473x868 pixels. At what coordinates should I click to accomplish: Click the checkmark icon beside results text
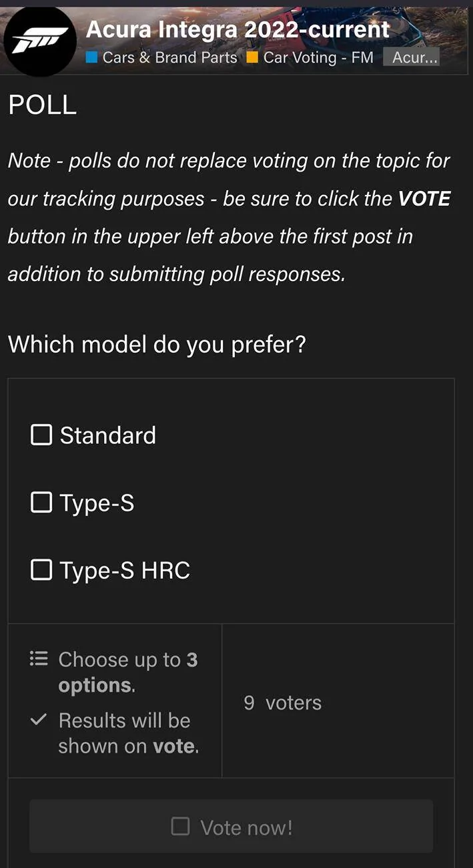point(38,720)
